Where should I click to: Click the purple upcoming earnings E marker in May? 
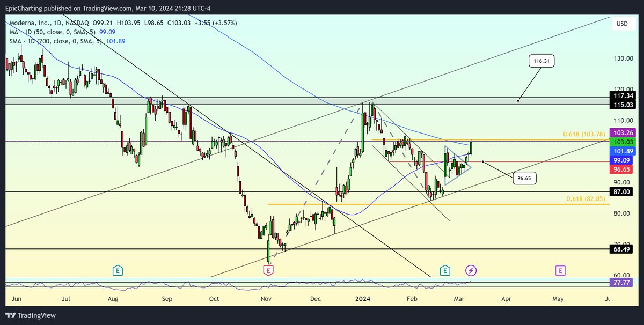coord(560,270)
